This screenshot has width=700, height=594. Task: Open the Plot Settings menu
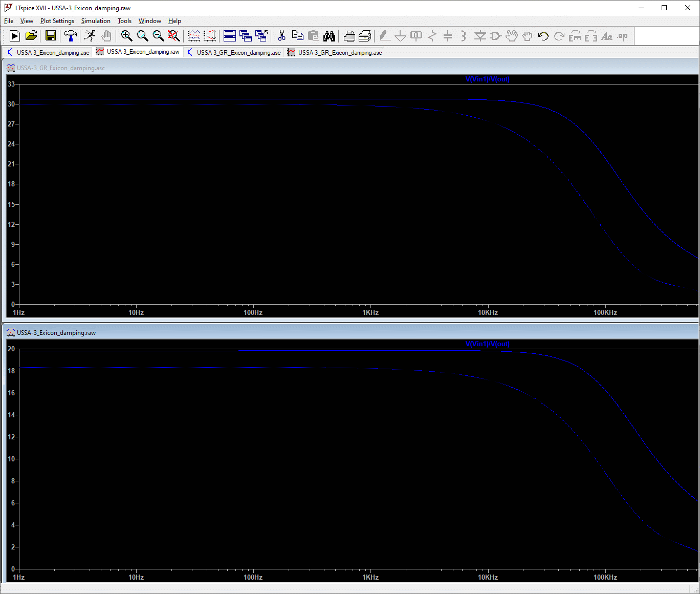(57, 21)
